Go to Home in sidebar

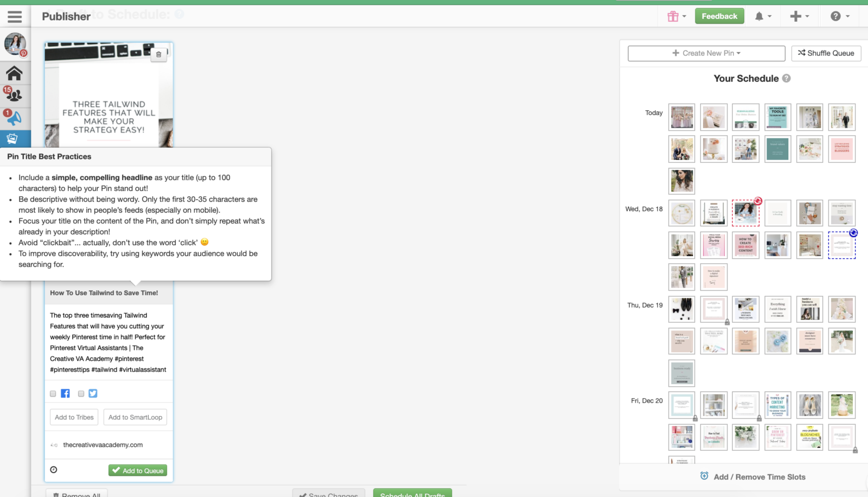tap(15, 73)
